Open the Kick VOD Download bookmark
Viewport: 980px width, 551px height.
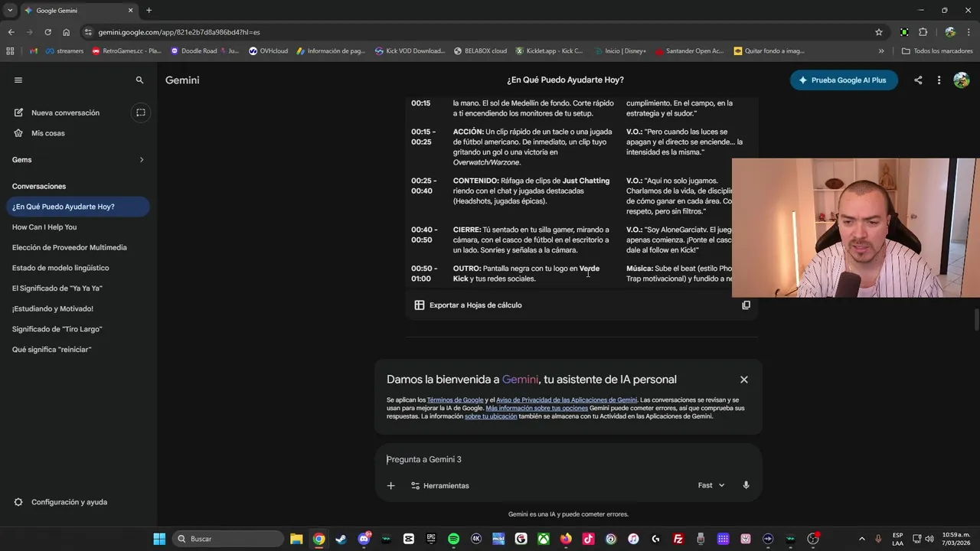410,51
